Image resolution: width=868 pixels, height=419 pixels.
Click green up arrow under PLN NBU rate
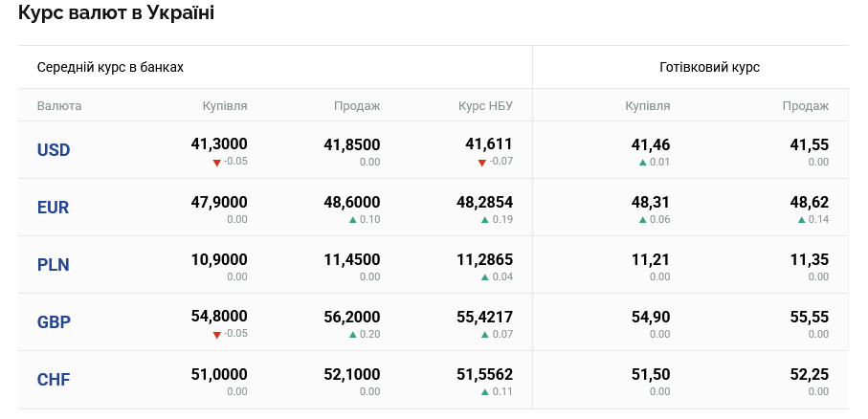pyautogui.click(x=485, y=277)
